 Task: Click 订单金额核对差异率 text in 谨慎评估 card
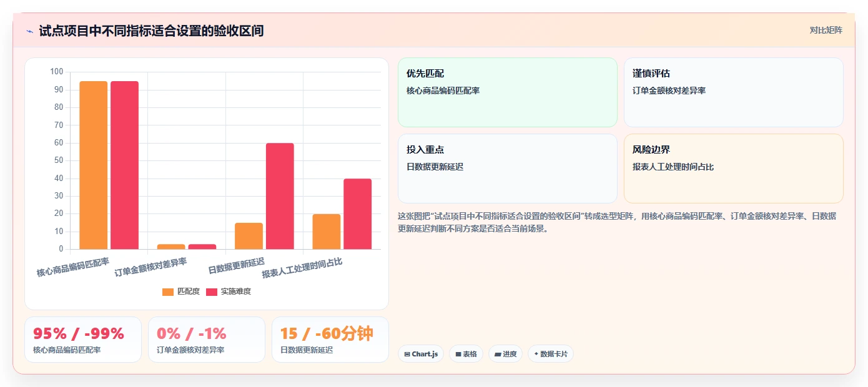point(669,91)
